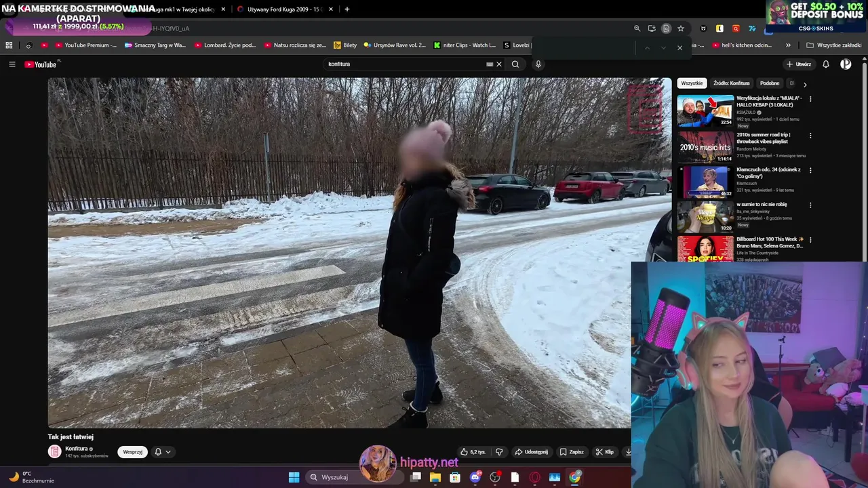Screen dimensions: 868x488
Task: Dislike the video with thumbs down
Action: (499, 452)
